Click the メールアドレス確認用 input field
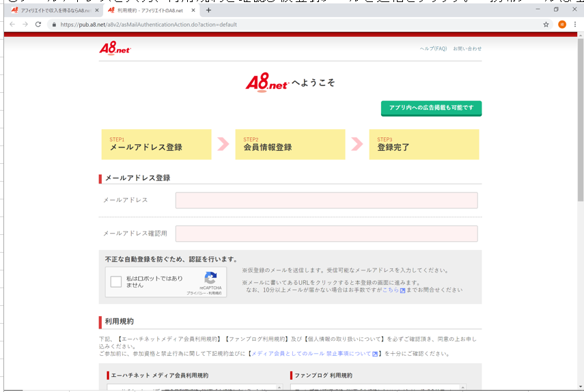The height and width of the screenshot is (392, 584). pyautogui.click(x=326, y=234)
